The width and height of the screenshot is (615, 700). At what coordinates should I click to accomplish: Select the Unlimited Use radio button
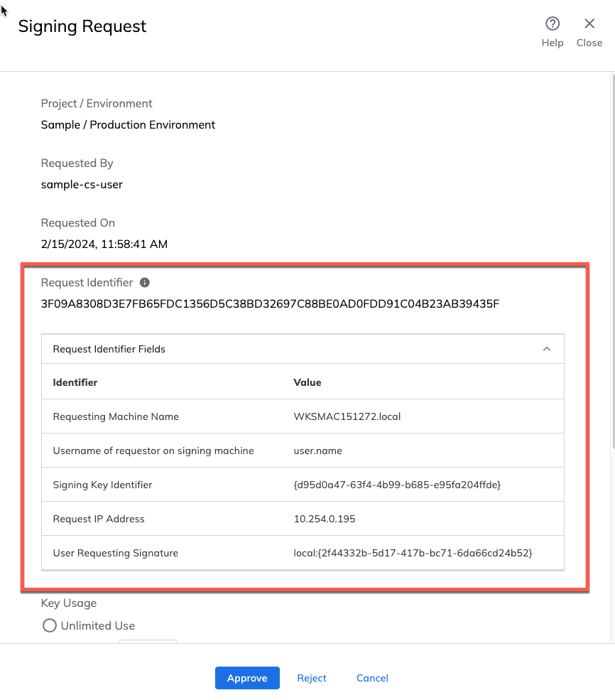coord(50,625)
